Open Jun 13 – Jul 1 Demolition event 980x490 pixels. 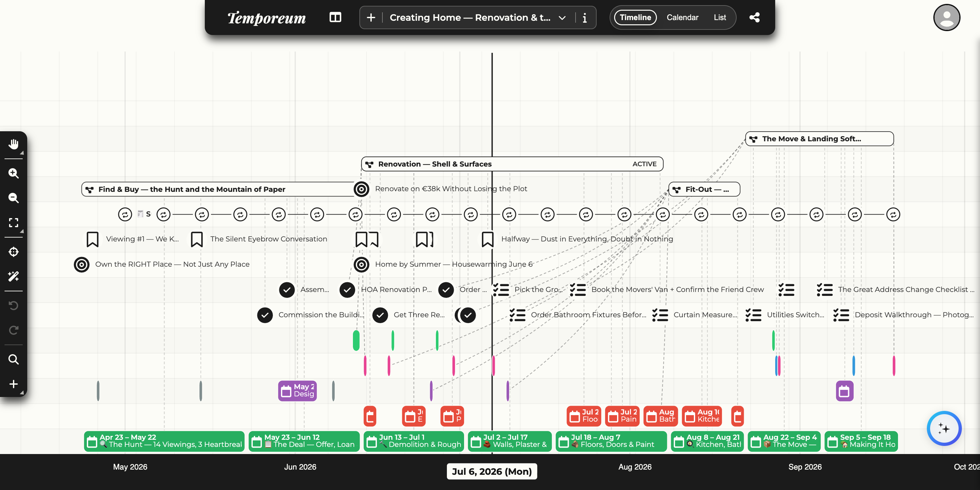coord(414,441)
